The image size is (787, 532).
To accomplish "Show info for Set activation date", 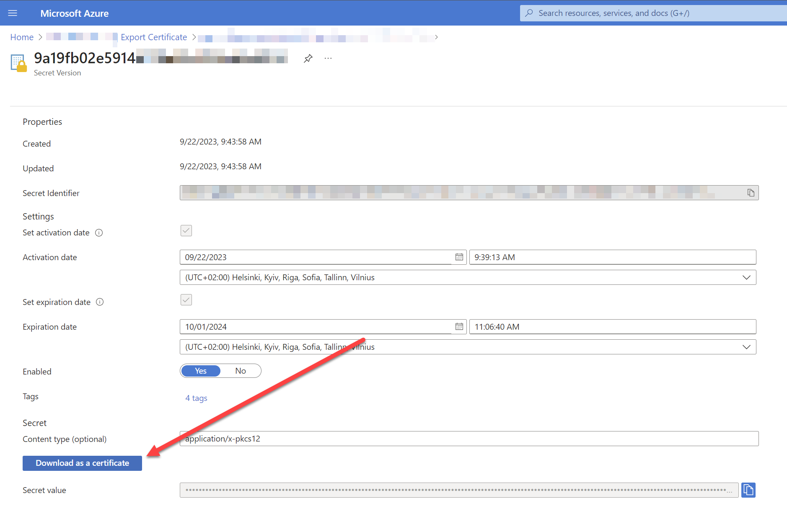I will (99, 233).
